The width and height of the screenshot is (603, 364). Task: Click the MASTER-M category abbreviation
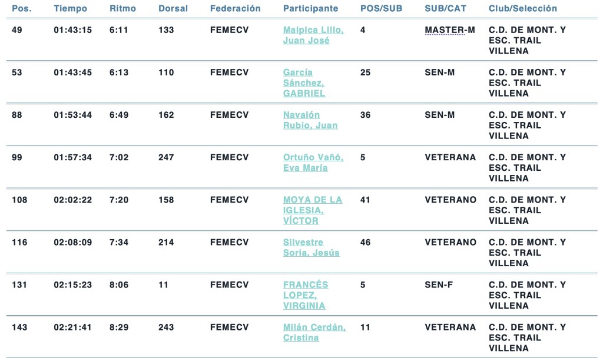[x=449, y=30]
